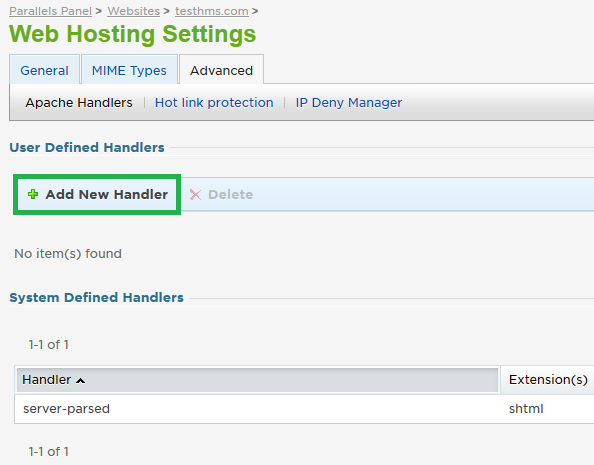Navigate to the Websites breadcrumb

(133, 11)
